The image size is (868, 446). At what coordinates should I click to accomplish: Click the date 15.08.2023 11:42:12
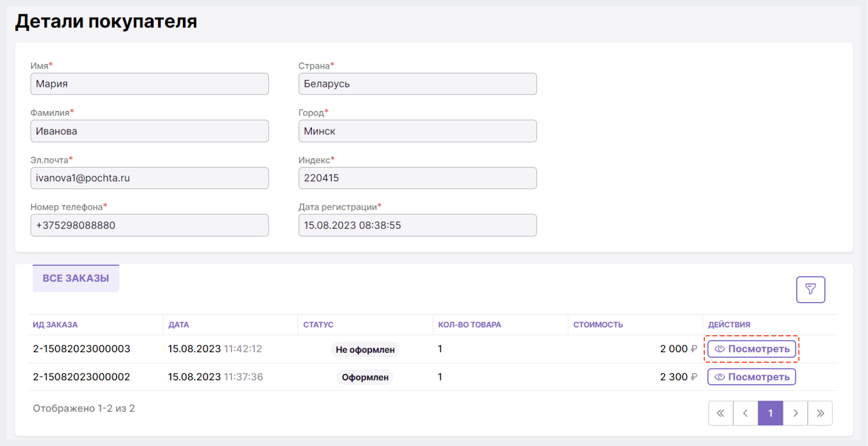215,349
